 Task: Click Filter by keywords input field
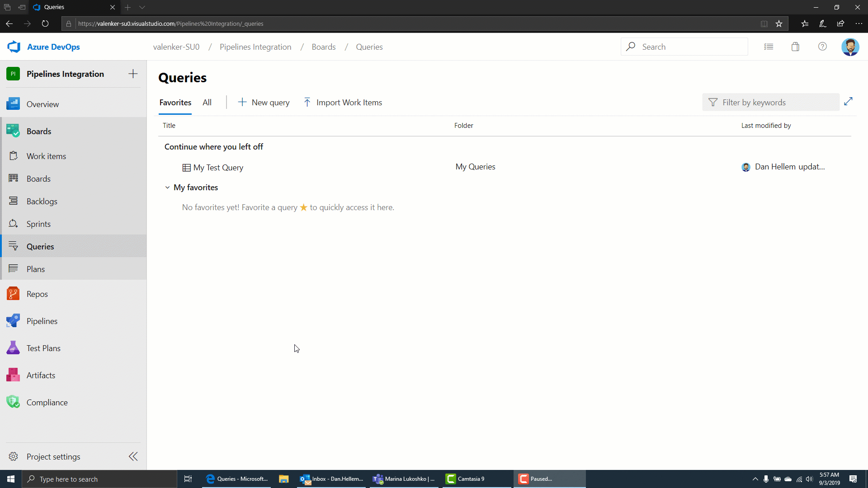click(x=771, y=102)
